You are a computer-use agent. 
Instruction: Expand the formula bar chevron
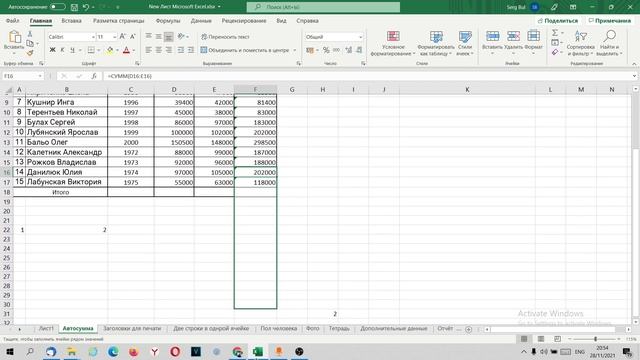tap(634, 76)
